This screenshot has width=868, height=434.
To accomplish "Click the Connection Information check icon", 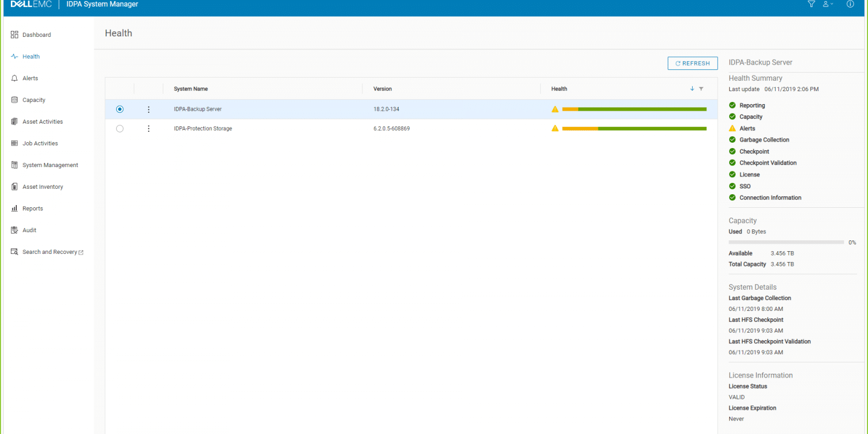I will point(732,197).
